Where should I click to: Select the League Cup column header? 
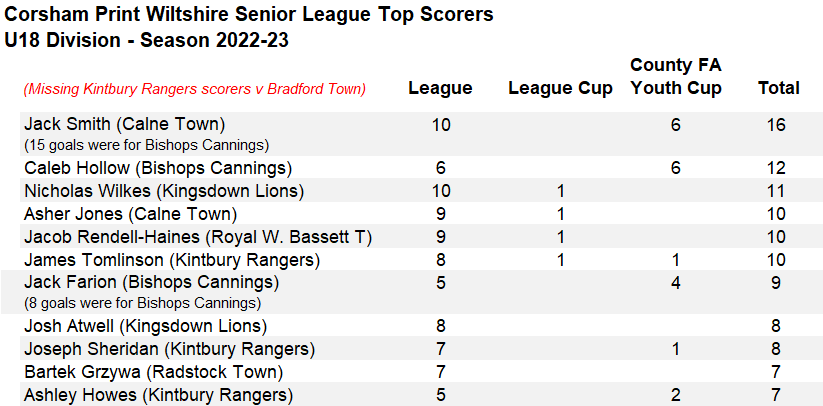pos(560,88)
